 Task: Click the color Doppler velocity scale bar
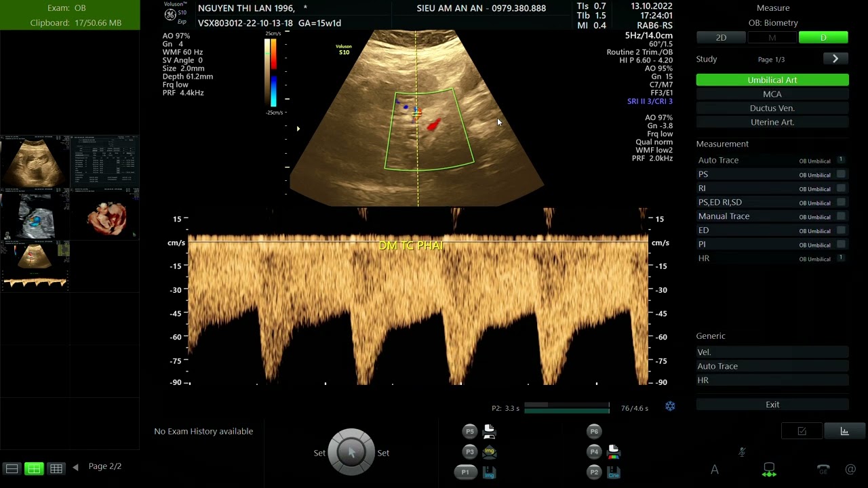coord(273,73)
